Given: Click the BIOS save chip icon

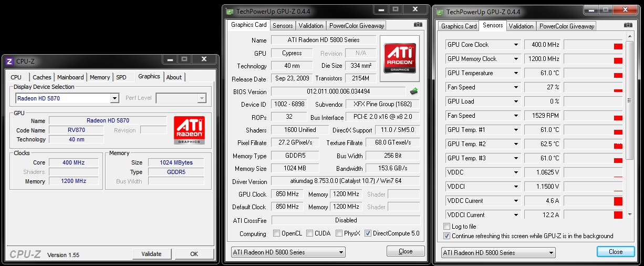Looking at the screenshot, I should click(x=414, y=91).
